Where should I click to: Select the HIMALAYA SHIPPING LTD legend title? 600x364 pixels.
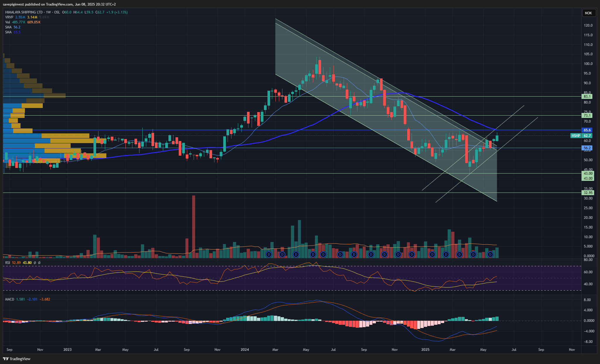24,12
